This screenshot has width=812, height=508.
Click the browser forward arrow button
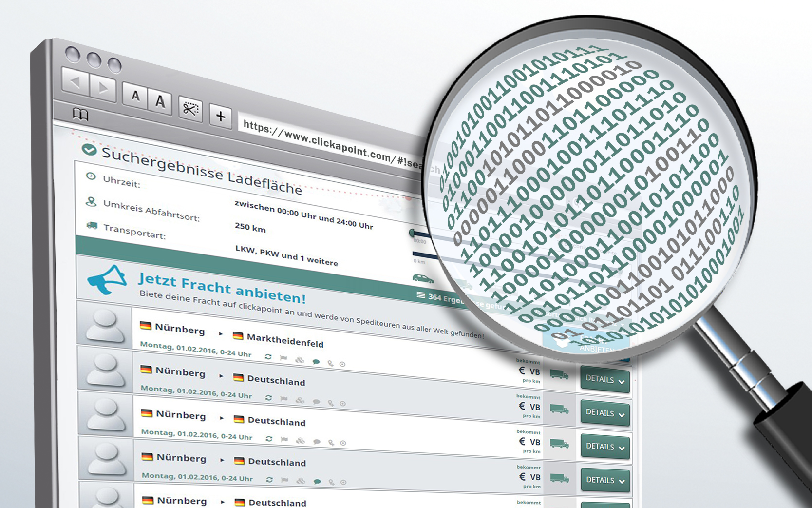click(103, 88)
